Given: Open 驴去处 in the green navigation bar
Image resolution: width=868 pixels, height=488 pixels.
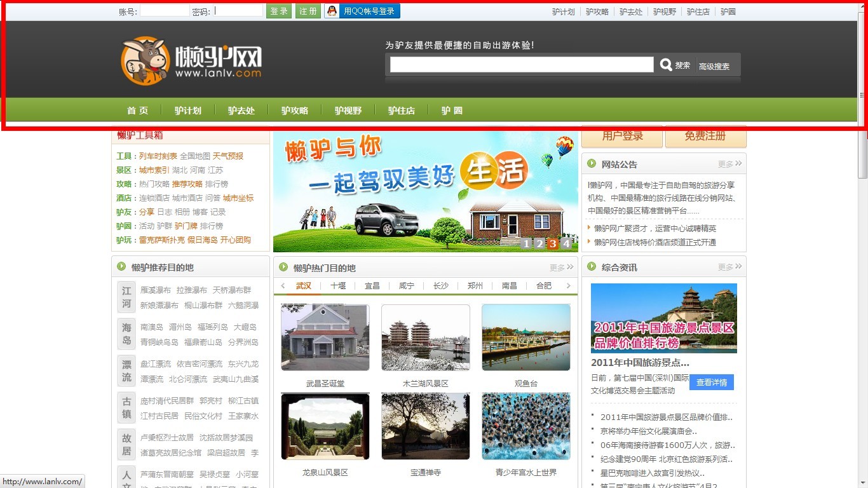Looking at the screenshot, I should point(241,111).
